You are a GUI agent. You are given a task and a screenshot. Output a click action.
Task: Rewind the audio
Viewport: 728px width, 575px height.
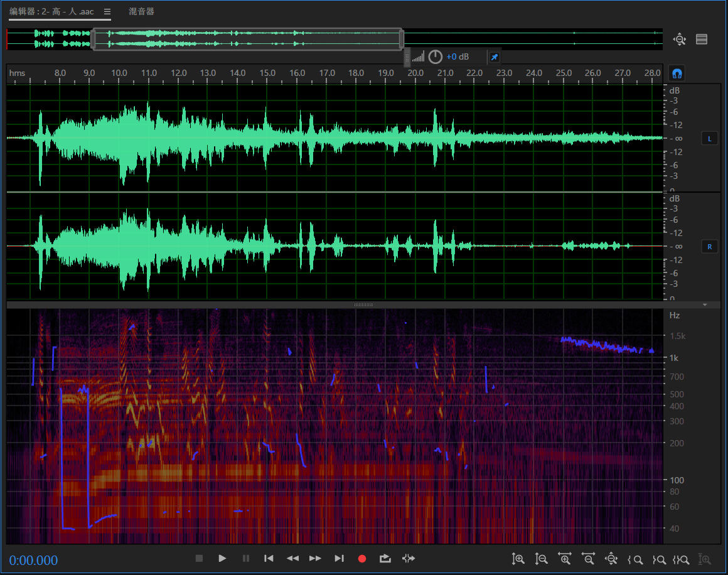pyautogui.click(x=292, y=558)
